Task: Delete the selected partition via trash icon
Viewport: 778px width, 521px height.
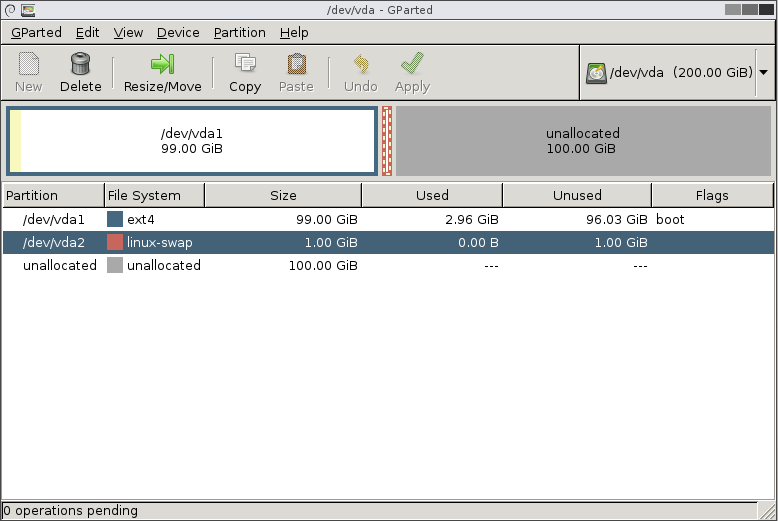Action: pyautogui.click(x=80, y=65)
